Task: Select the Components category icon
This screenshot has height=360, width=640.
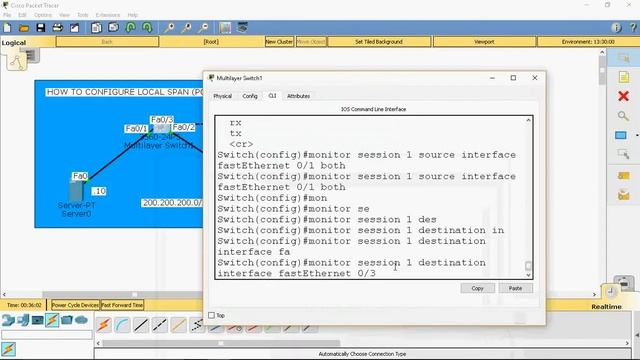Action: tap(38, 320)
